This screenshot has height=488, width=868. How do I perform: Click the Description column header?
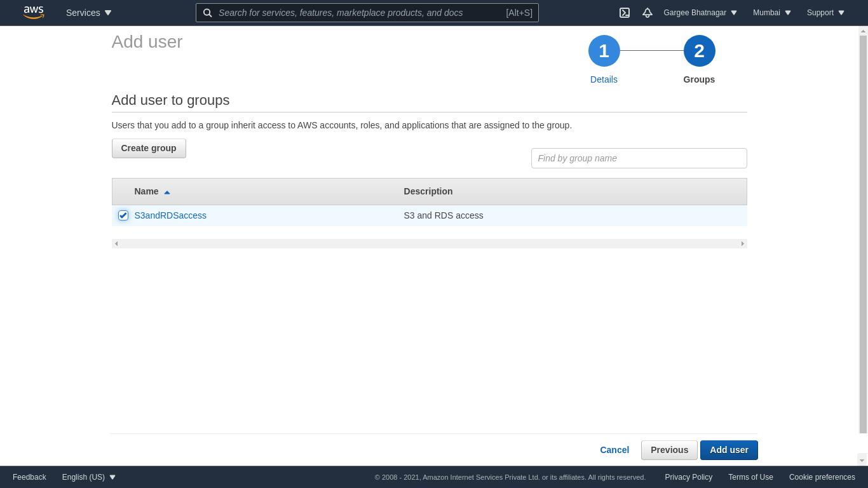click(x=428, y=191)
